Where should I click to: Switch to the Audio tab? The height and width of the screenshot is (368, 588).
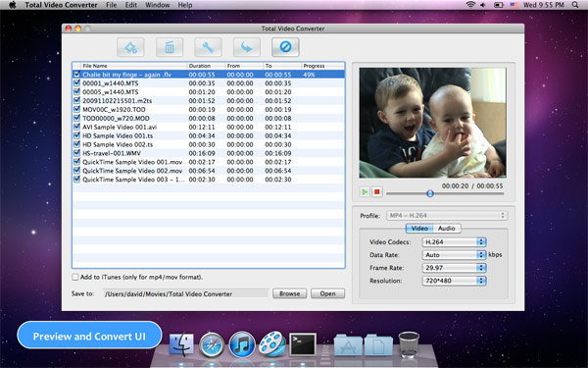click(x=447, y=229)
